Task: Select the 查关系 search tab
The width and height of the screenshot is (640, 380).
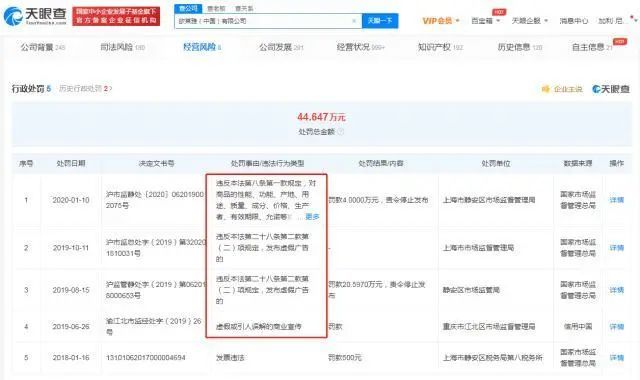Action: [244, 8]
